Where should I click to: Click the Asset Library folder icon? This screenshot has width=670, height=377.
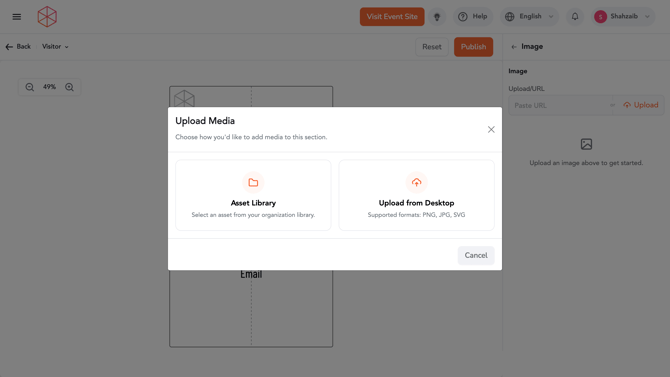tap(253, 183)
